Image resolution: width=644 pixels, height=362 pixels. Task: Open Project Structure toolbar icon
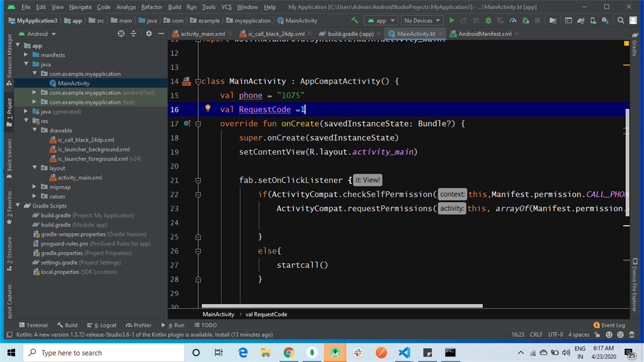pyautogui.click(x=553, y=20)
